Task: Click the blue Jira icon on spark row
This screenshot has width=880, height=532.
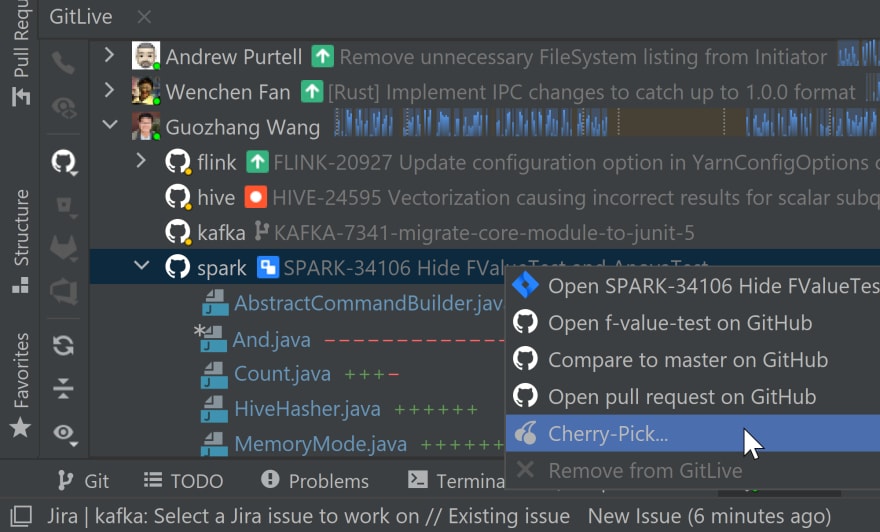Action: pyautogui.click(x=268, y=268)
